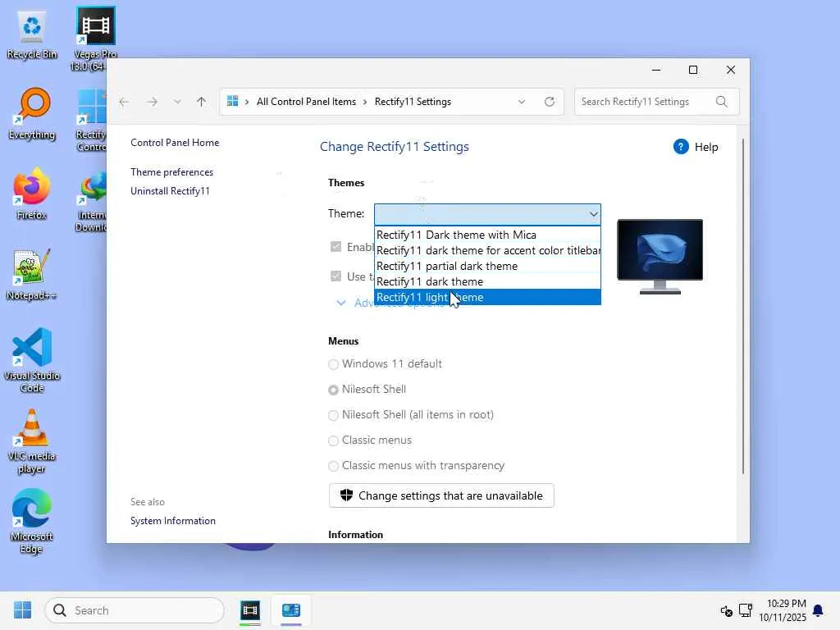840x630 pixels.
Task: Click the Help link text
Action: coord(706,147)
